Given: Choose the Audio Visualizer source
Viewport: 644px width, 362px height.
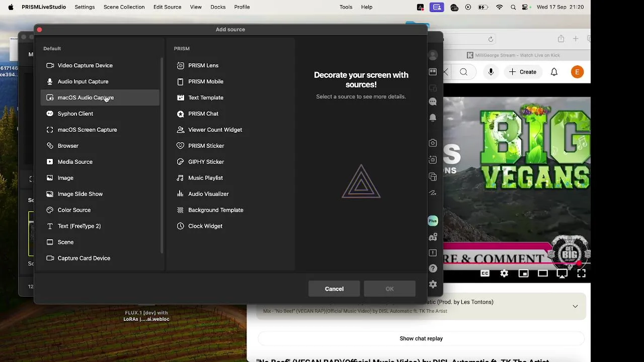Looking at the screenshot, I should tap(230, 194).
